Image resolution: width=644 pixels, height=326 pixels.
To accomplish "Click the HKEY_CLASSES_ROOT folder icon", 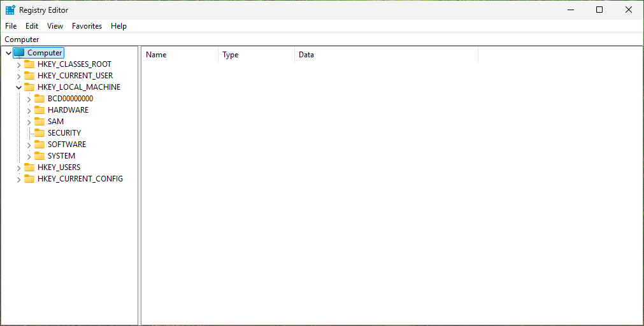I will [29, 64].
